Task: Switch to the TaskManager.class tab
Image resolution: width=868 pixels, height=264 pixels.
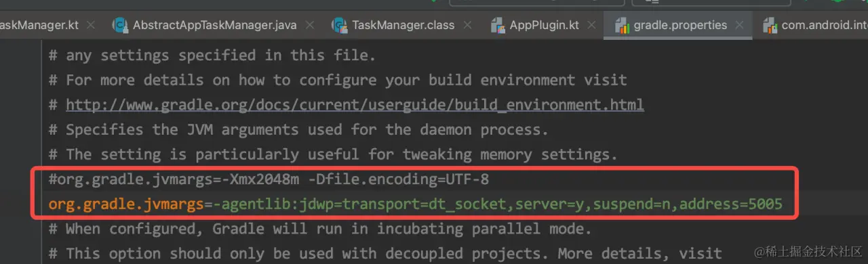Action: 403,26
